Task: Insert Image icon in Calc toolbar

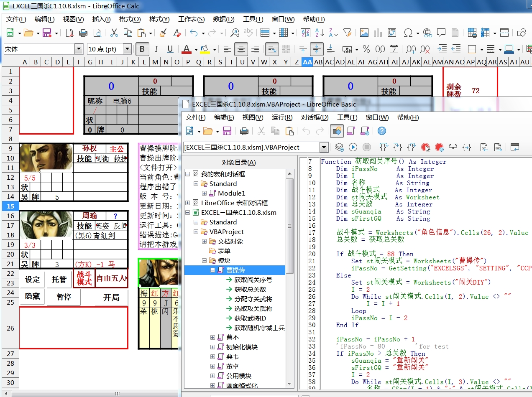Action: coord(364,33)
